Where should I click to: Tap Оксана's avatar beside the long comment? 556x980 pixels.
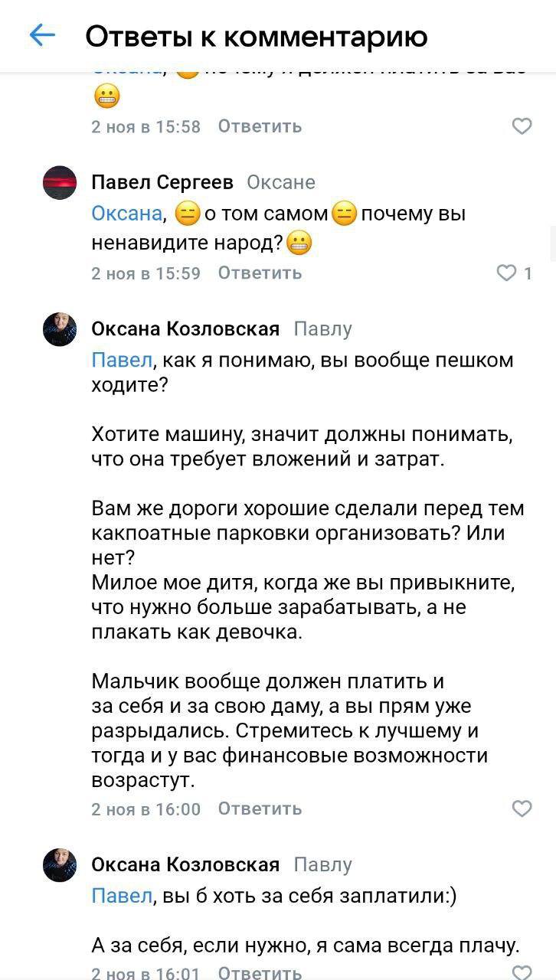pos(60,329)
